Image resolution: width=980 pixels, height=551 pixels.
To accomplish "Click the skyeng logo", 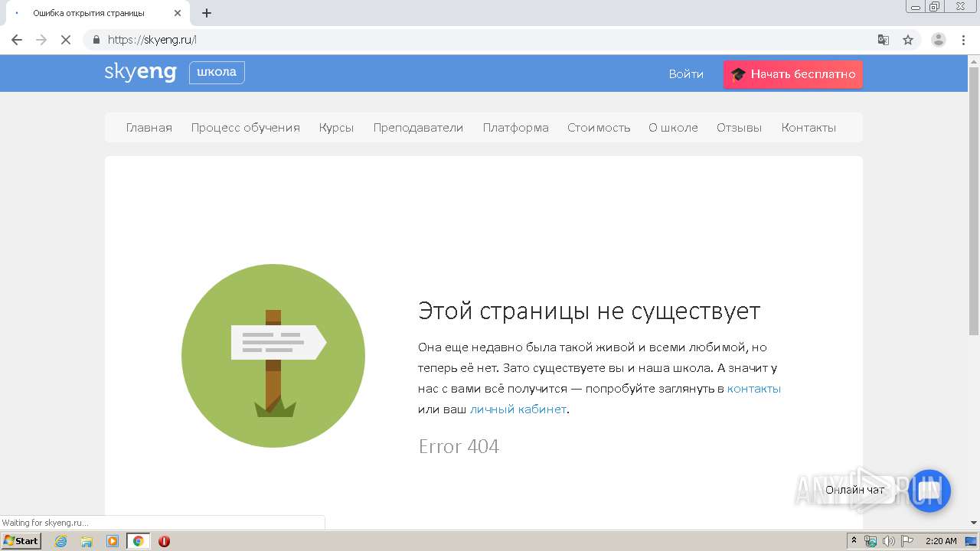I will click(x=140, y=73).
